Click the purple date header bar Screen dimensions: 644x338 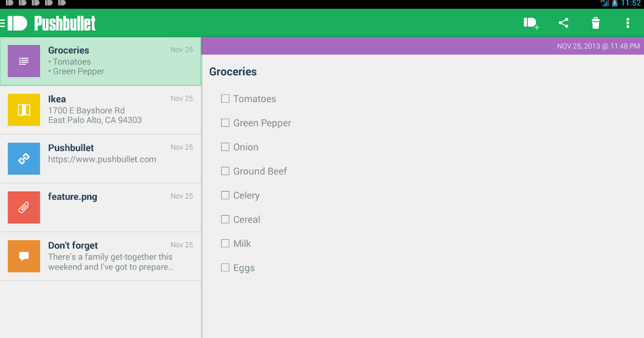(x=422, y=46)
